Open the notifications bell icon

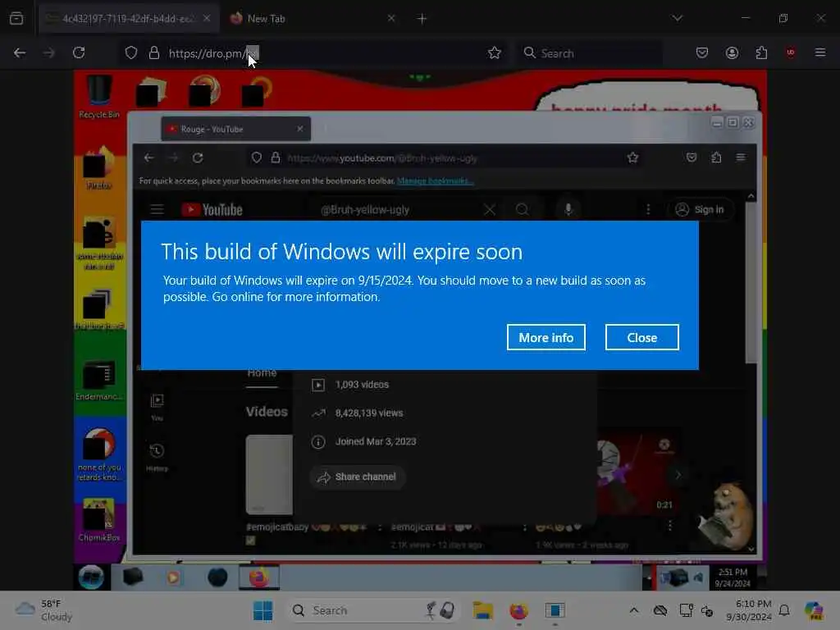pos(784,610)
